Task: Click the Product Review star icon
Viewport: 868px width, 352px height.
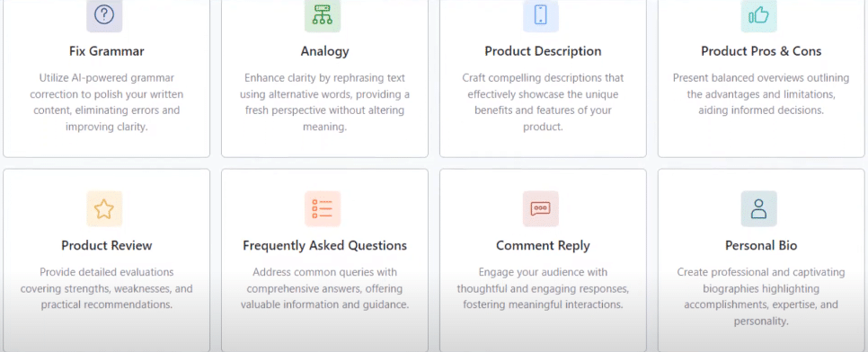Action: click(x=104, y=208)
